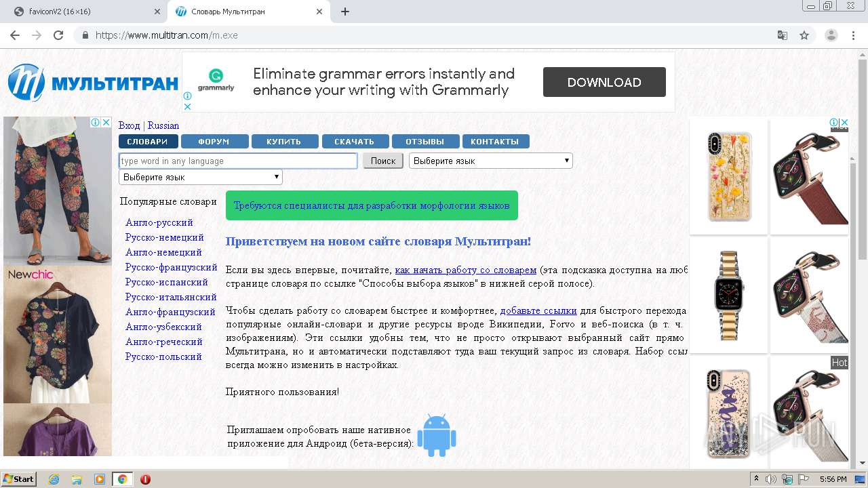Reload the current page

pos(58,35)
